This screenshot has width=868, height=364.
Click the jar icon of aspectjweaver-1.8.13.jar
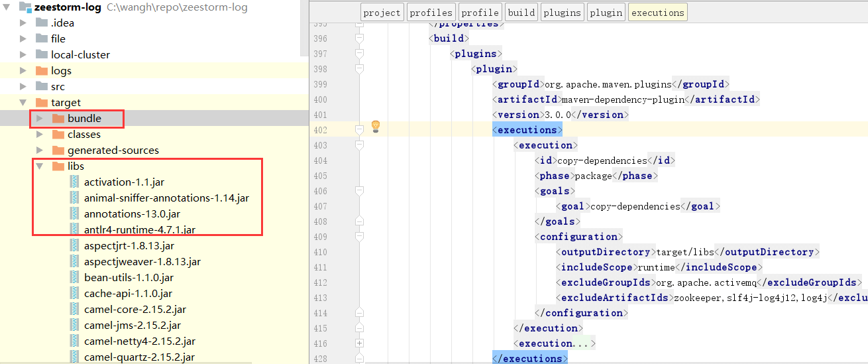tap(74, 261)
